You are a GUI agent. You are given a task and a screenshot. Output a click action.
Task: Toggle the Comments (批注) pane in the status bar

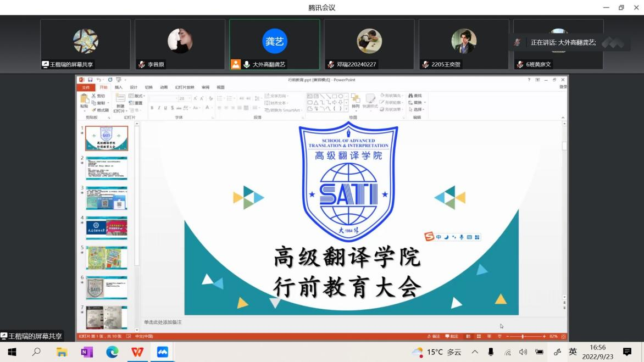(x=452, y=336)
